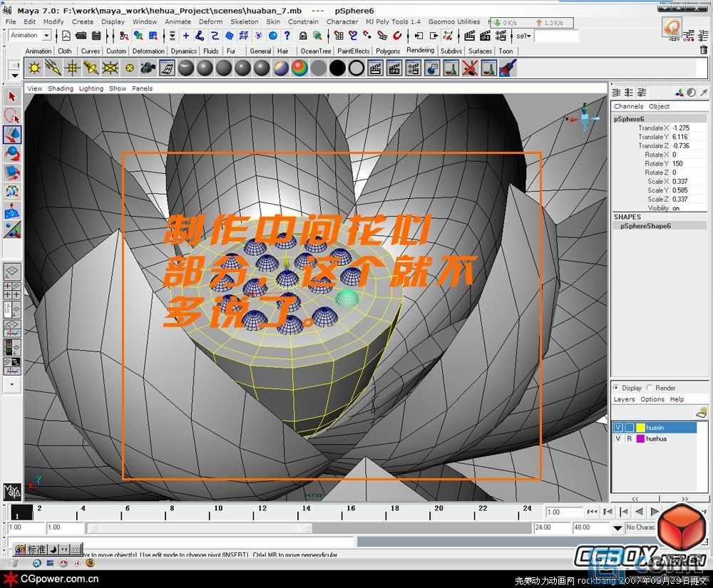Create a point light from shelf
This screenshot has height=588, width=713.
click(72, 68)
